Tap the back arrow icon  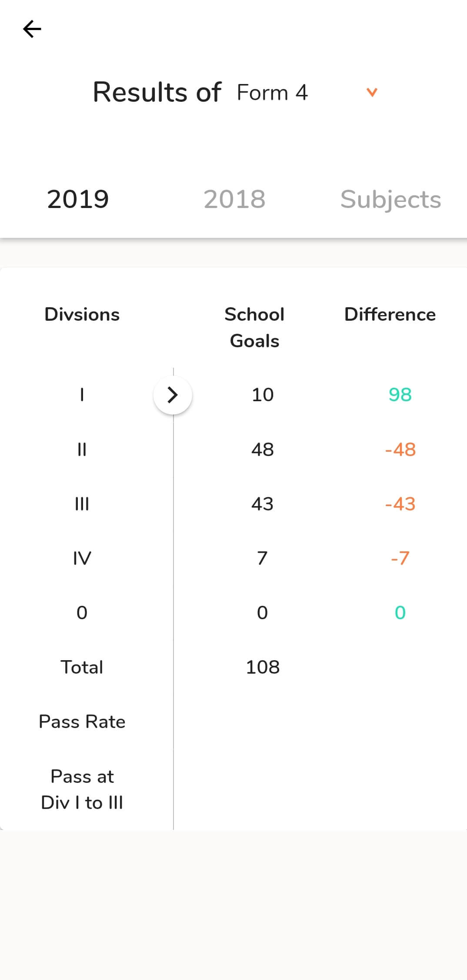(x=32, y=29)
